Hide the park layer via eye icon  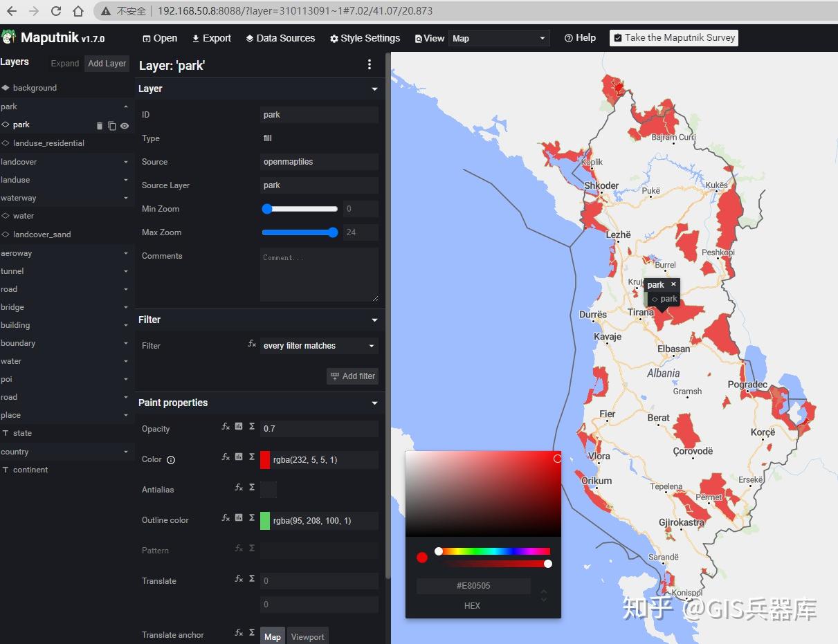point(125,126)
